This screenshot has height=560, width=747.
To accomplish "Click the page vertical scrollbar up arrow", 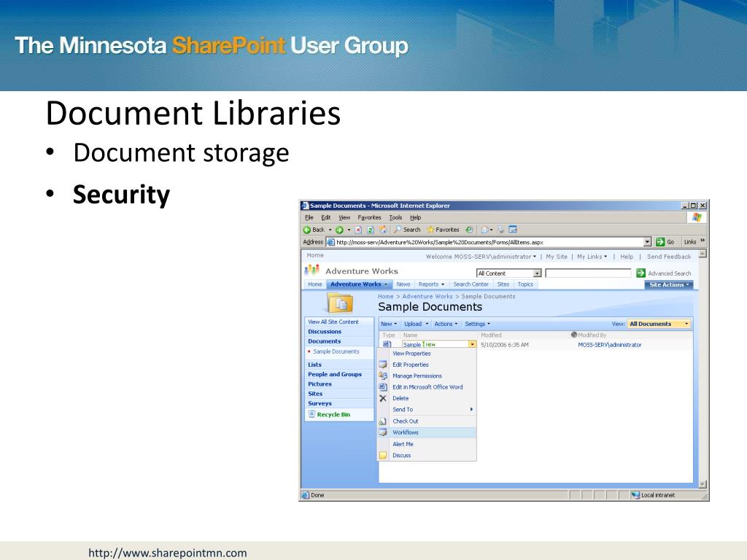I will (x=703, y=254).
